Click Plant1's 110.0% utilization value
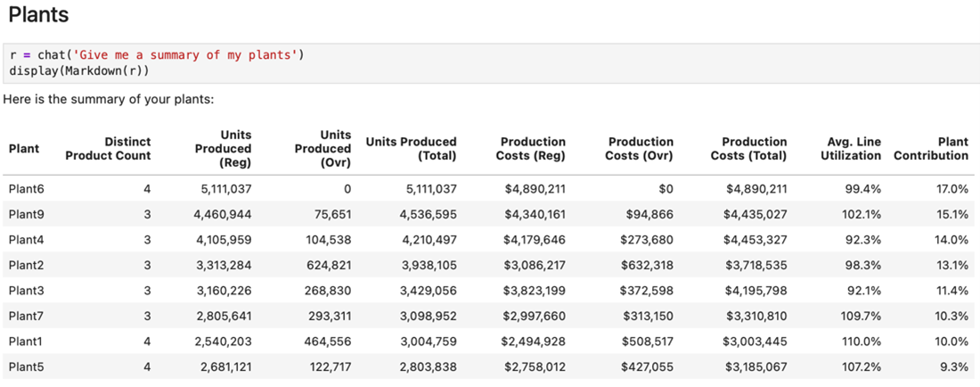The width and height of the screenshot is (980, 387). tap(861, 342)
